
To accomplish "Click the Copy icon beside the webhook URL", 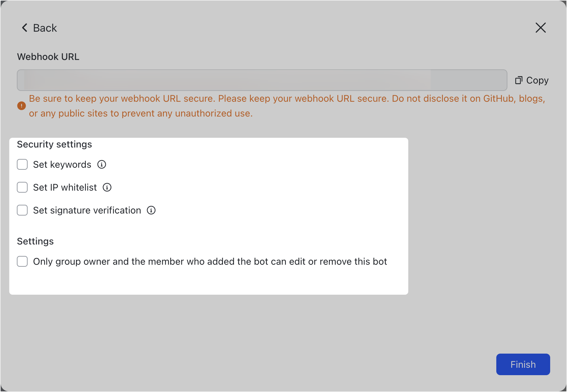I will tap(519, 80).
